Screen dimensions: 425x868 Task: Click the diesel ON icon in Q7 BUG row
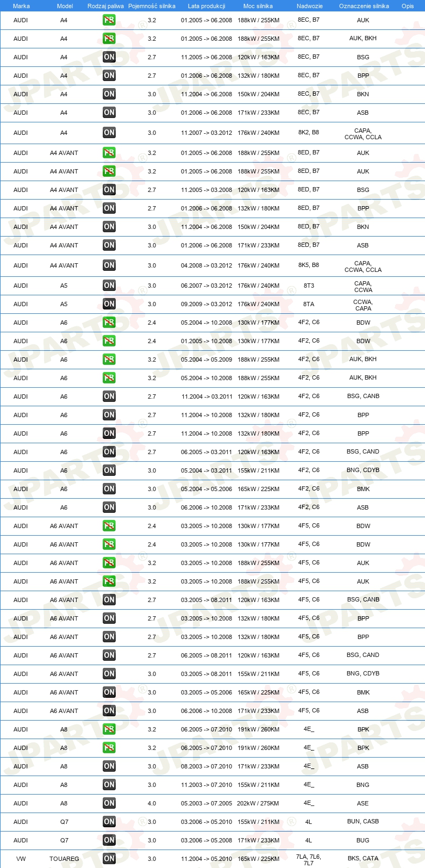109,840
